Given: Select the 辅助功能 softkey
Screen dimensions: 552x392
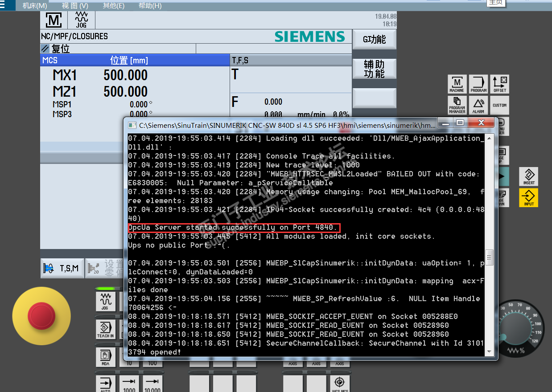Looking at the screenshot, I should pyautogui.click(x=374, y=69).
